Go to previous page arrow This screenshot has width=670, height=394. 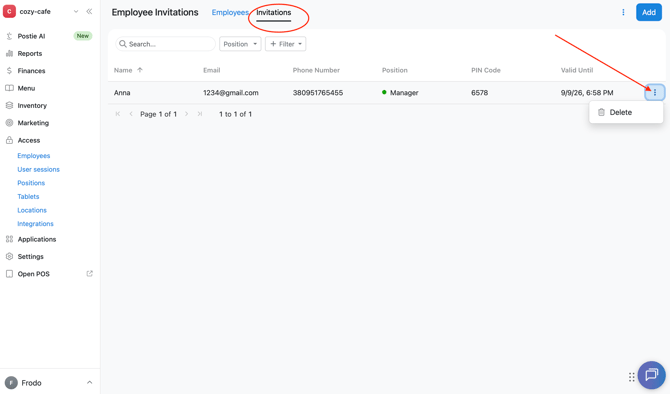[x=131, y=114]
